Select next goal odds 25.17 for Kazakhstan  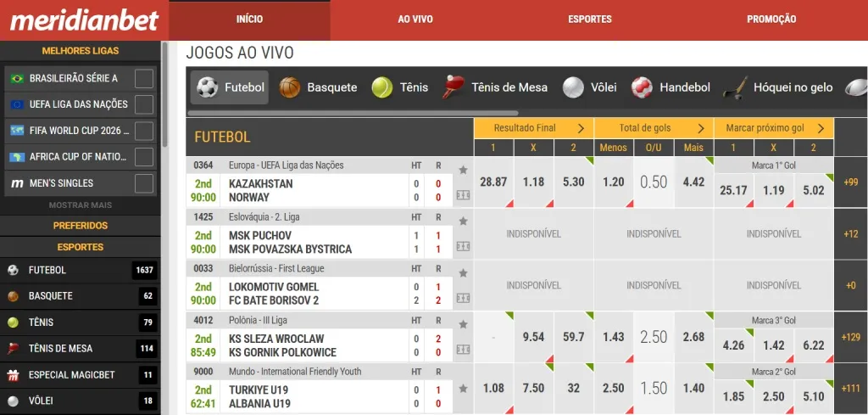tap(733, 190)
